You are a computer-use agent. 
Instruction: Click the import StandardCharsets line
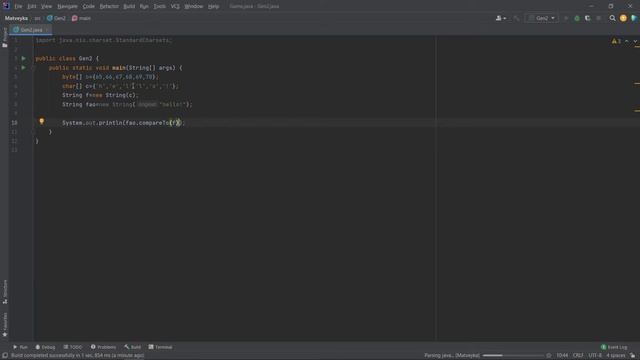point(104,40)
